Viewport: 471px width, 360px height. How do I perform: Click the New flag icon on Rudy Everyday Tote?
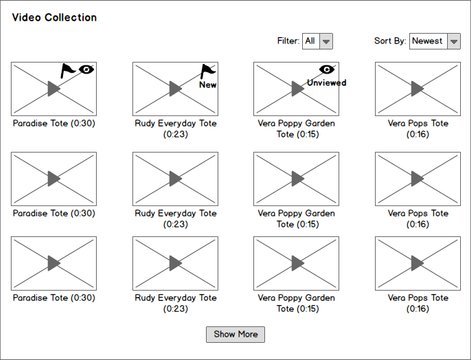click(x=208, y=72)
